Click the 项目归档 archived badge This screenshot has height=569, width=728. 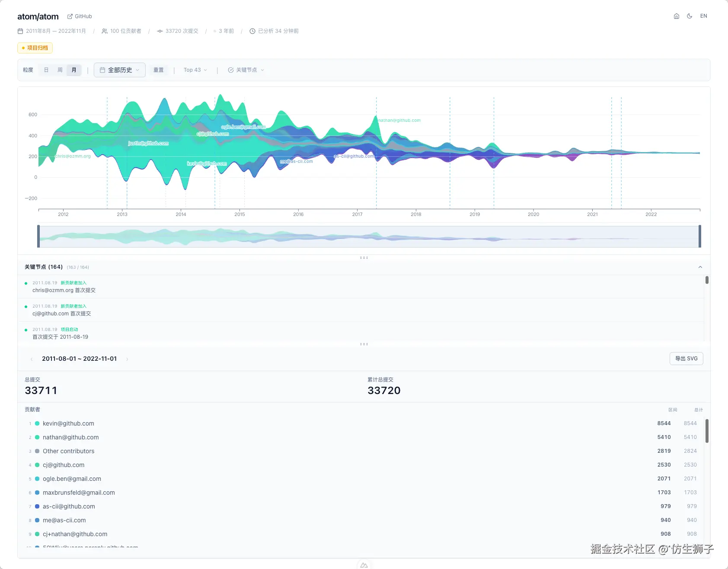point(35,48)
